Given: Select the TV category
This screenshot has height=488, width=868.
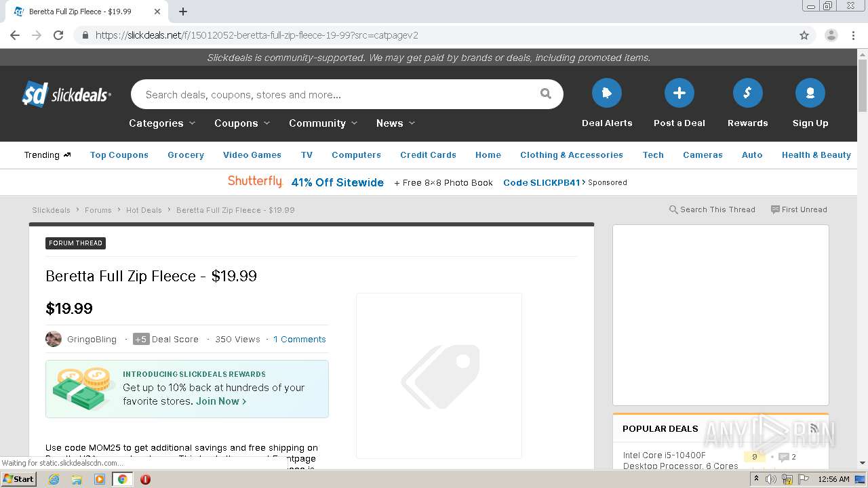Looking at the screenshot, I should [x=307, y=155].
